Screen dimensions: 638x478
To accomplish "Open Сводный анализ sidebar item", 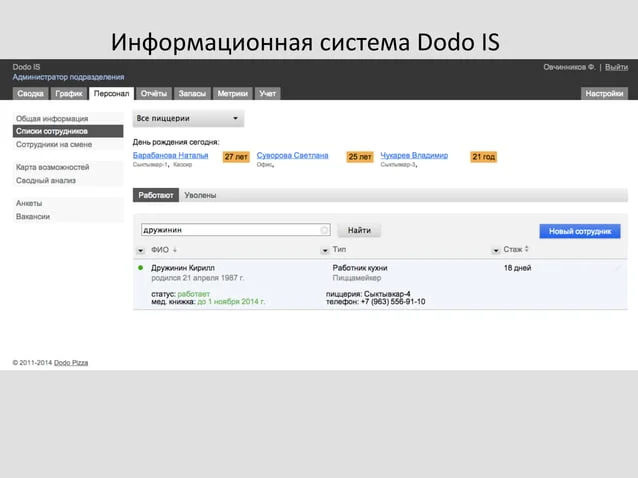I will [x=68, y=180].
